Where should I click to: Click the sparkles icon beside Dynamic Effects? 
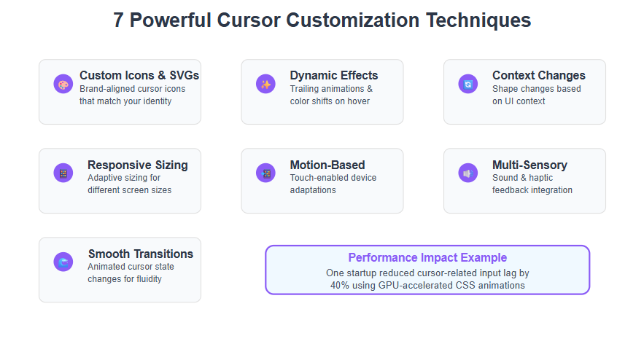pyautogui.click(x=265, y=84)
